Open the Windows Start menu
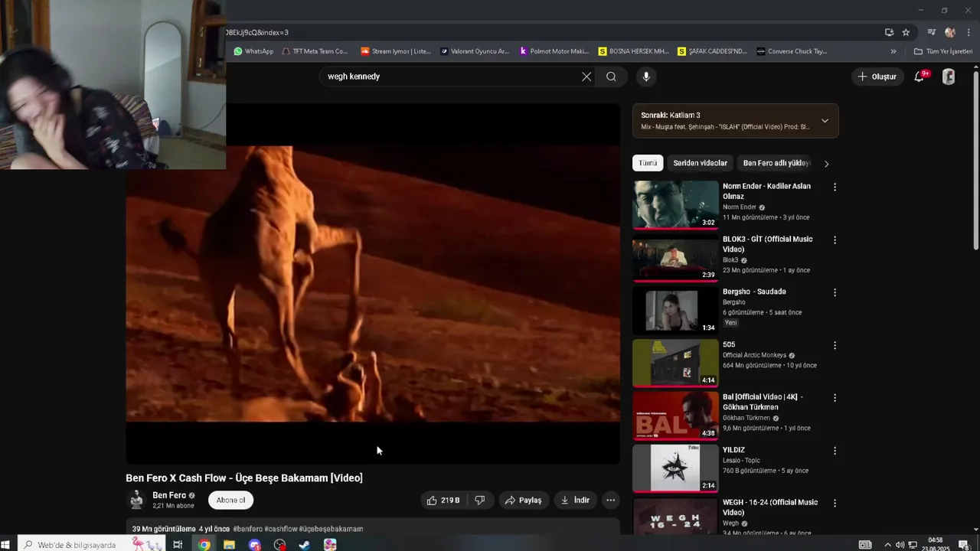The height and width of the screenshot is (551, 980). click(x=6, y=545)
